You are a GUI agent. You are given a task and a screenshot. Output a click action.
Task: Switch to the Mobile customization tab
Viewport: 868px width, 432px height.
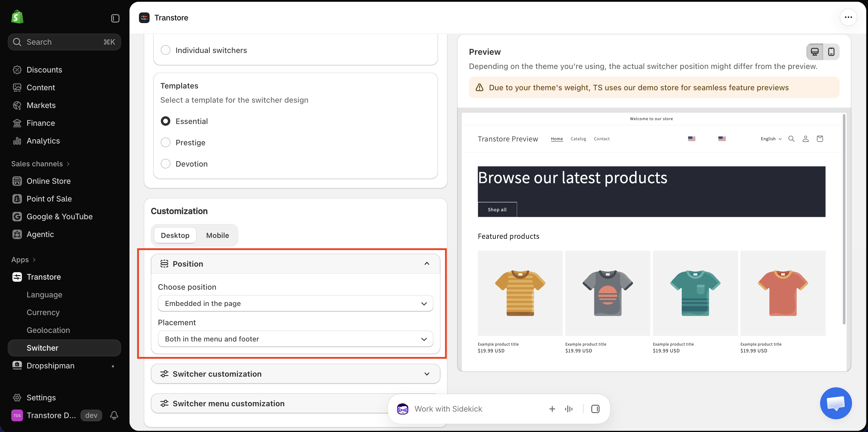pos(217,235)
